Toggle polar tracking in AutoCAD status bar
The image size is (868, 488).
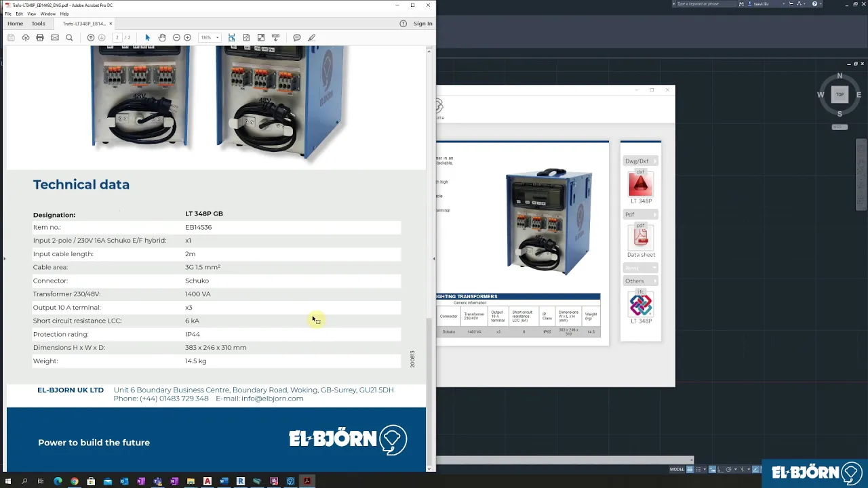(729, 469)
